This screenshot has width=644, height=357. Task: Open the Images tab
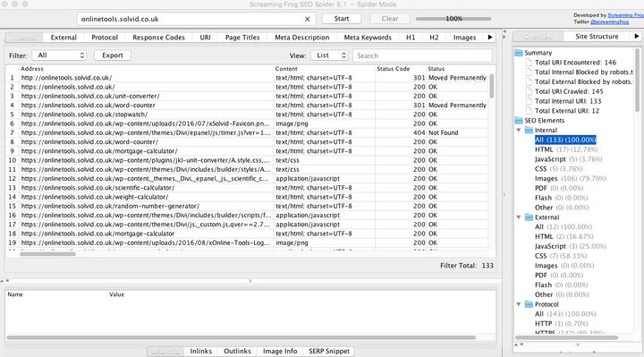click(464, 38)
